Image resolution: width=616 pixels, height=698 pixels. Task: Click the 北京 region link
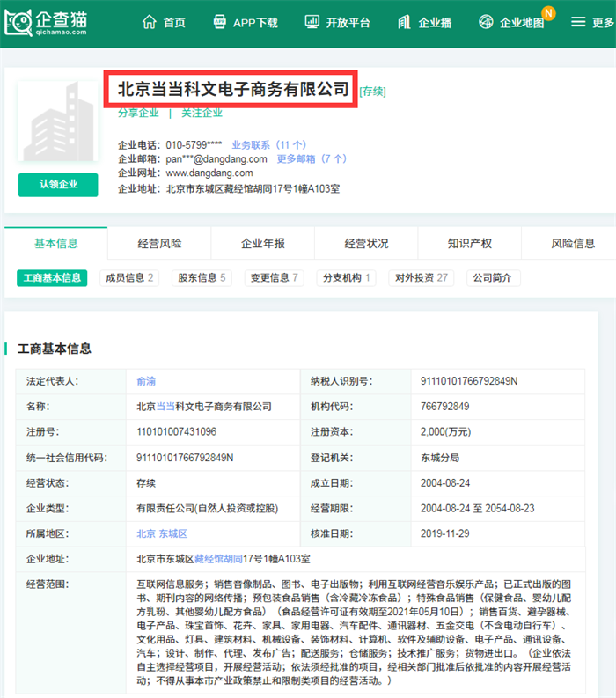click(146, 533)
